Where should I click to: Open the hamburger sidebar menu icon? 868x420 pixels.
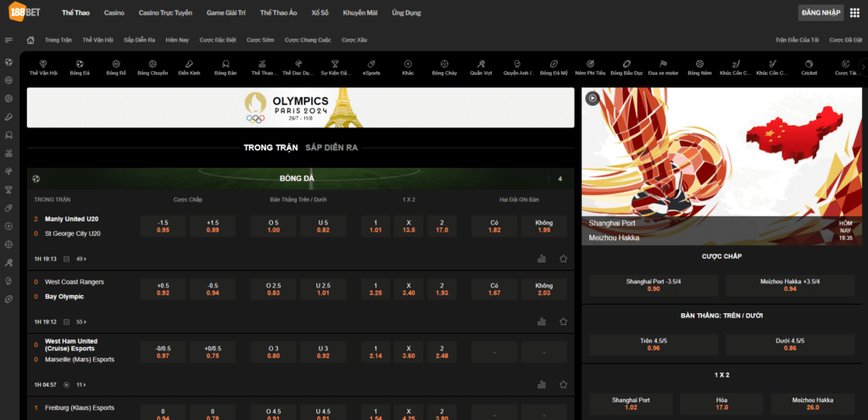point(8,40)
